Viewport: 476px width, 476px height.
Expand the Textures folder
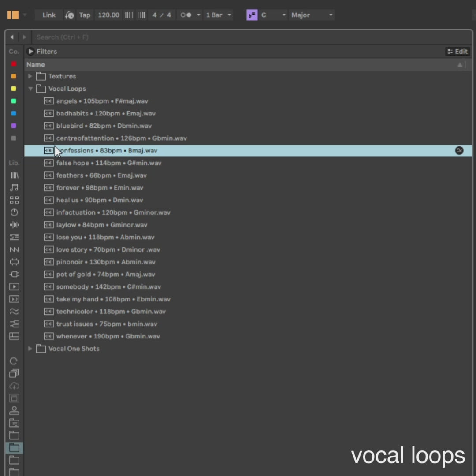[30, 76]
